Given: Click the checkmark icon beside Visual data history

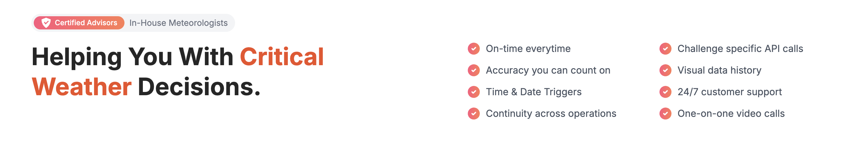Looking at the screenshot, I should click(665, 70).
